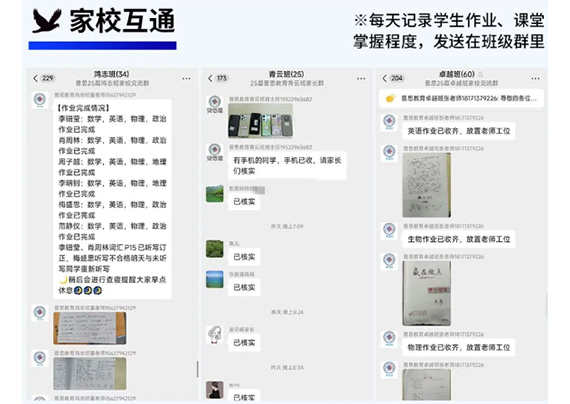Open the 赢在微点 book cover photo
Image resolution: width=570 pixels, height=404 pixels.
click(426, 293)
